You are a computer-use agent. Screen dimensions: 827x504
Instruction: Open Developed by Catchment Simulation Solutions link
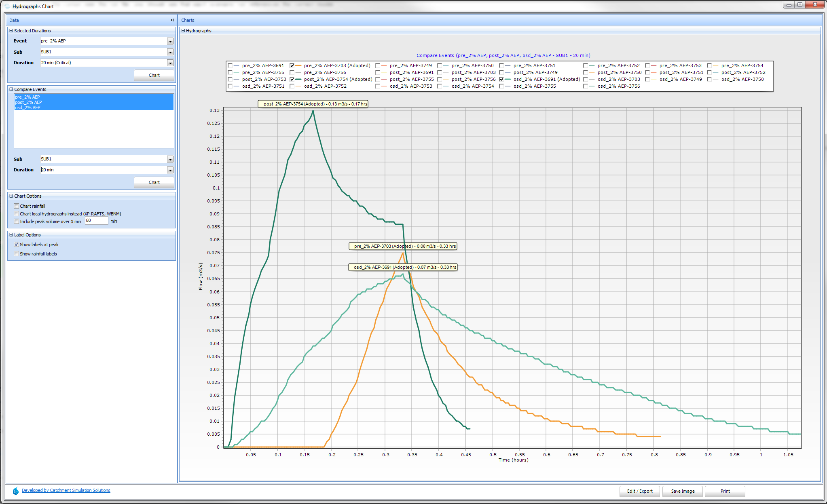(x=66, y=490)
